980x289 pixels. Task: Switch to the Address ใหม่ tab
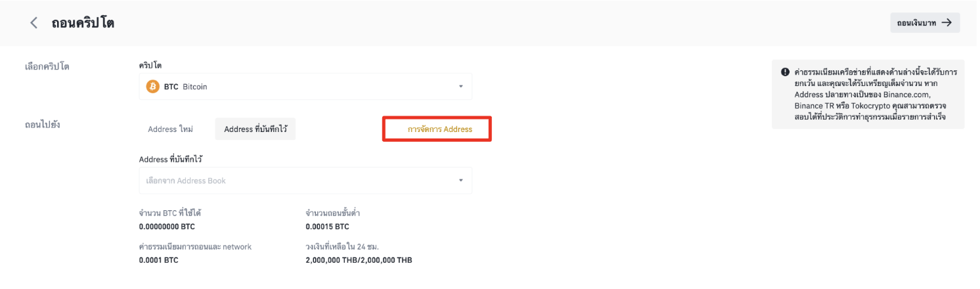(x=171, y=129)
